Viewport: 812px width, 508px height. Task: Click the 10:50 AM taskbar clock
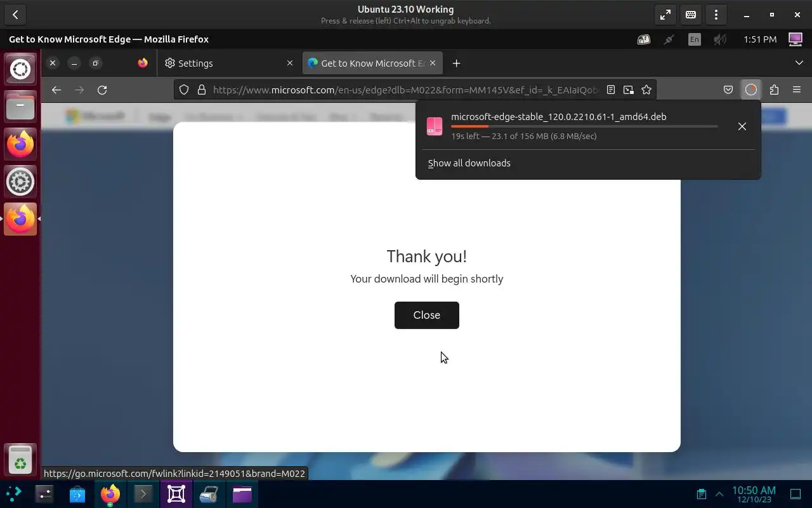[x=754, y=494]
